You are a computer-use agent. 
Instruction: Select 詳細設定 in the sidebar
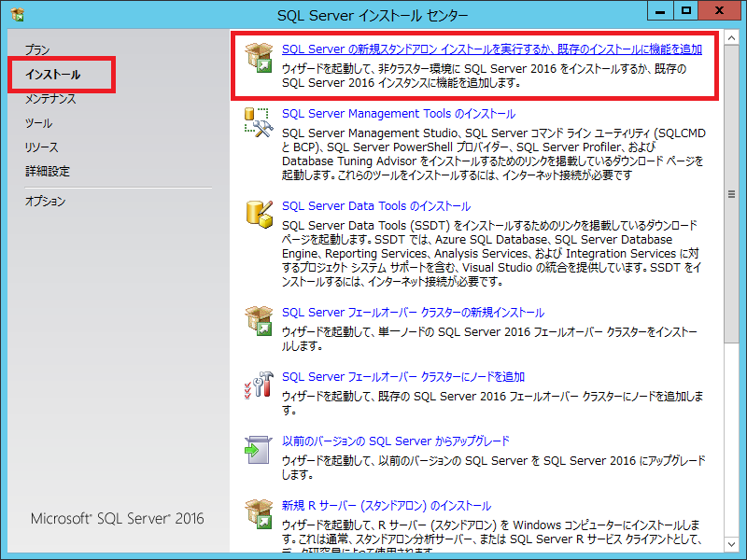47,172
